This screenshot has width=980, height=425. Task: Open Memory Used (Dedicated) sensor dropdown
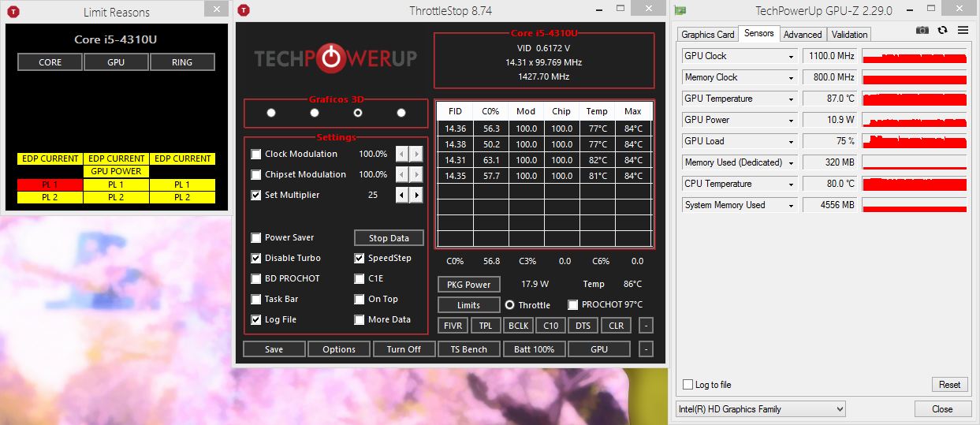(792, 163)
